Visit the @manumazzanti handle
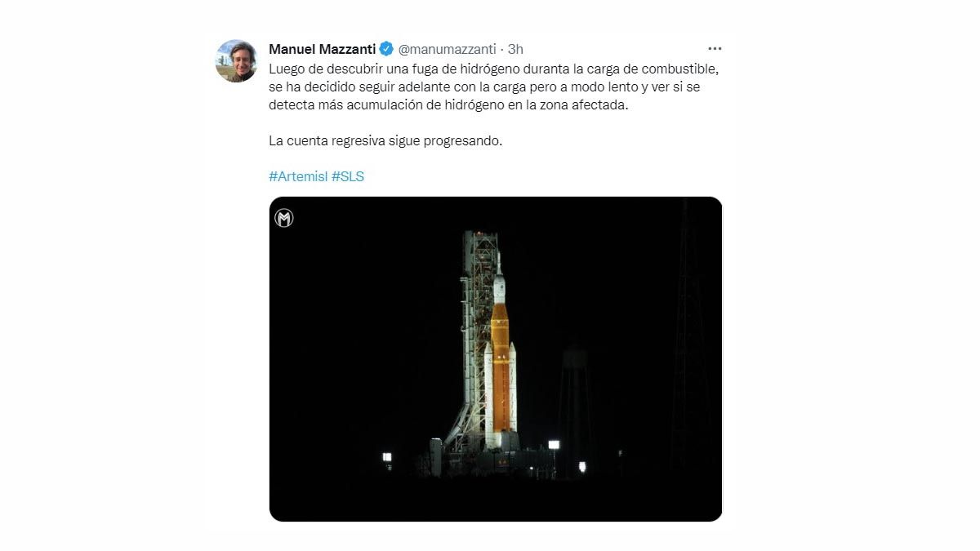 tap(447, 49)
